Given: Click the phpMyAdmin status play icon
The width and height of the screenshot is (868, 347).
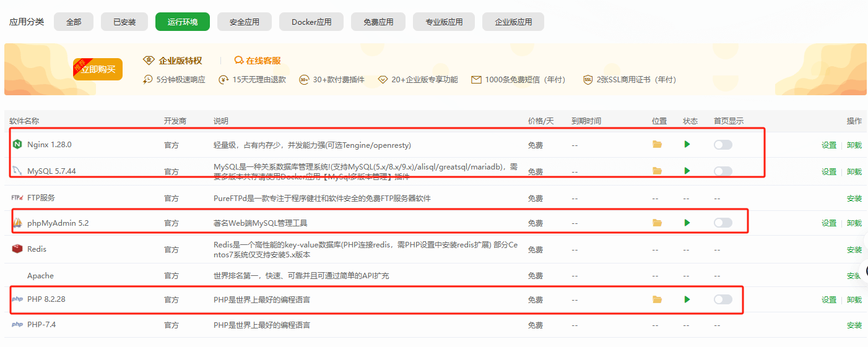Looking at the screenshot, I should click(687, 223).
